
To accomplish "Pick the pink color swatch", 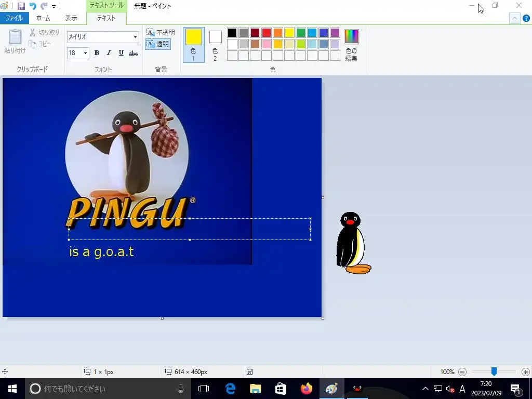I will click(267, 44).
